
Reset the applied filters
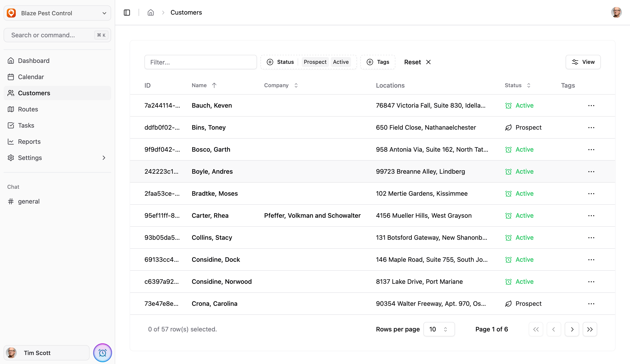(x=417, y=62)
